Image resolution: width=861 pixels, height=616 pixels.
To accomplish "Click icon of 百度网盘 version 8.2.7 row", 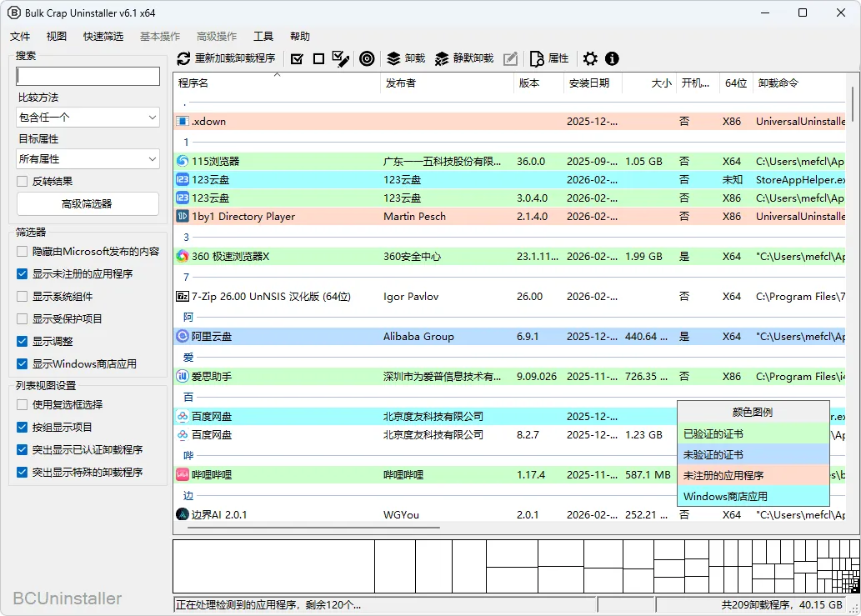I will coord(183,435).
